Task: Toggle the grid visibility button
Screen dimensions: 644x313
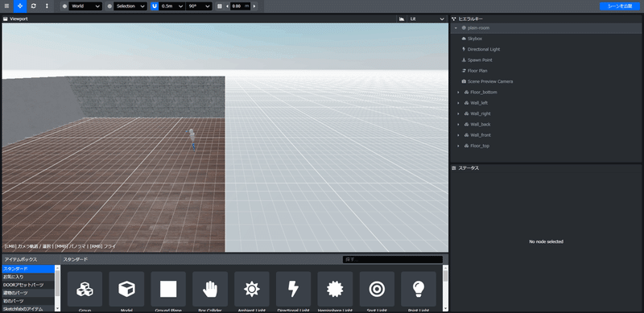Action: [x=220, y=6]
